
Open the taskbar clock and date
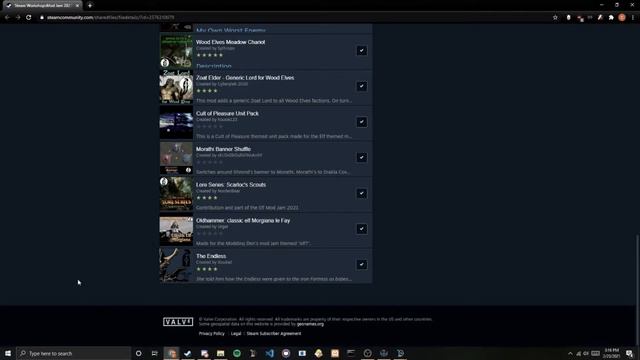pyautogui.click(x=611, y=353)
